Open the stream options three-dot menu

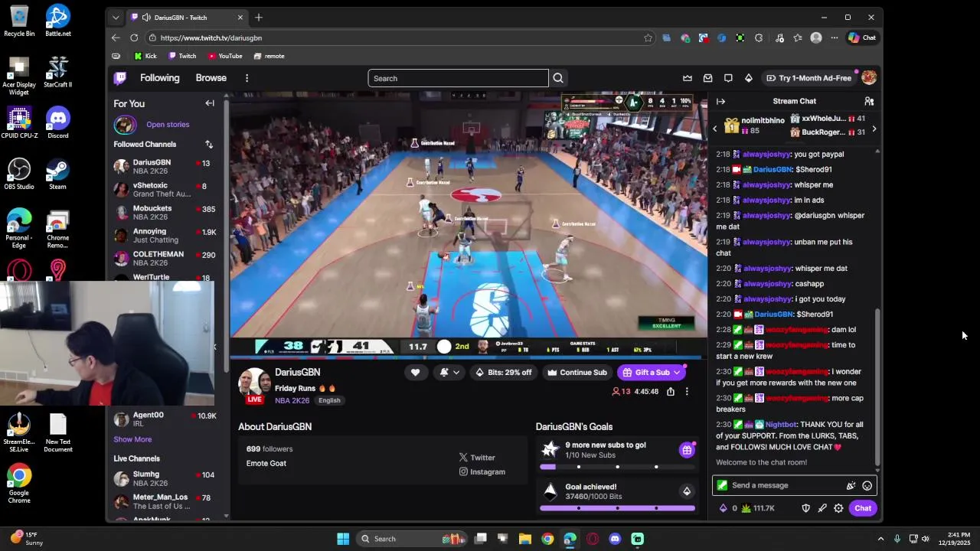(x=687, y=392)
